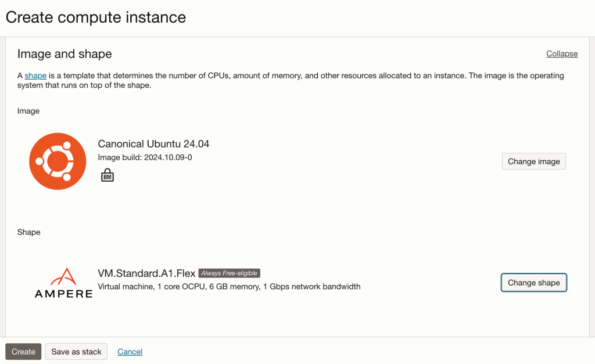Collapse the Image and shape section
595x364 pixels.
(561, 54)
